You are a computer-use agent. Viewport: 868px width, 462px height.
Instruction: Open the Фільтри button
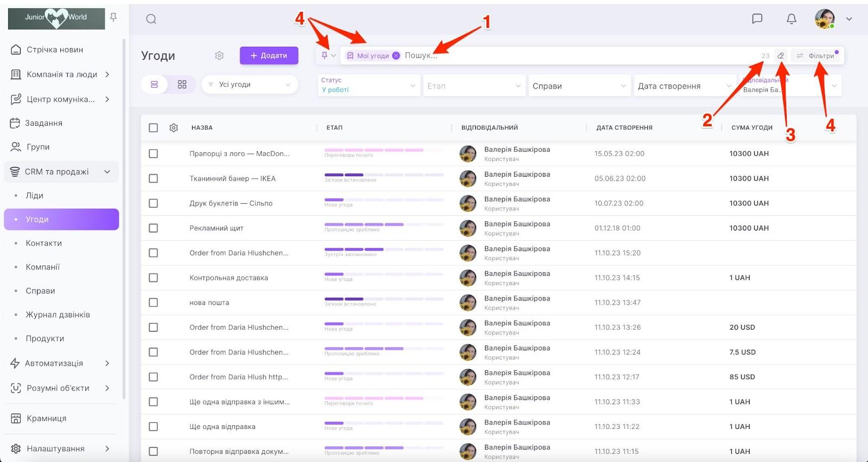pyautogui.click(x=817, y=56)
